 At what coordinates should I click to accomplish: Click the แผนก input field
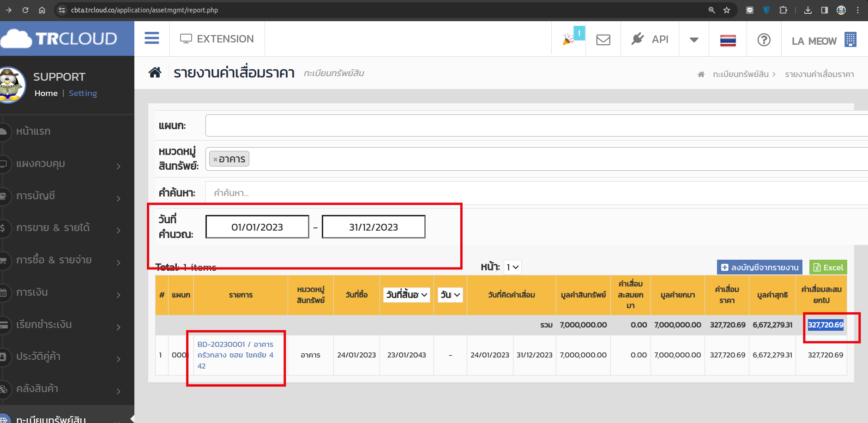[x=536, y=125]
